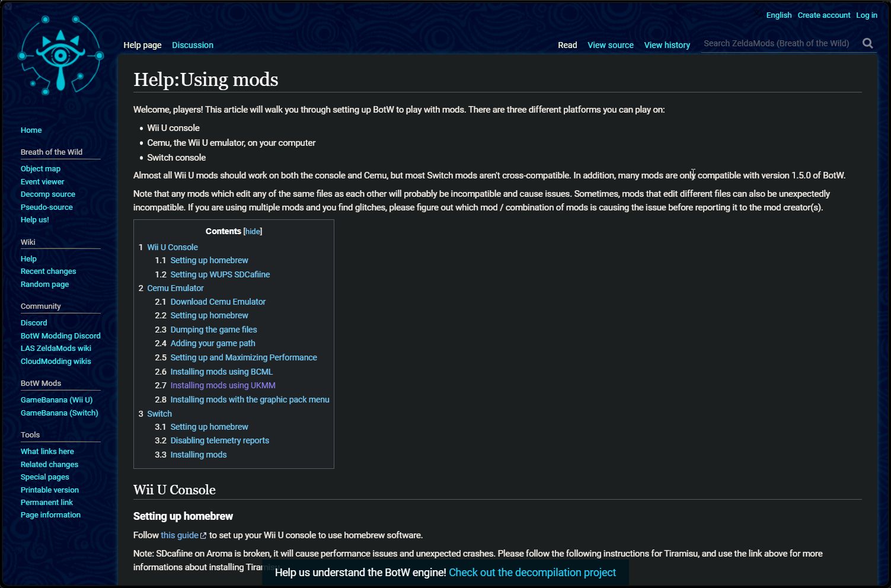
Task: Open this guide homebrew link
Action: 180,535
